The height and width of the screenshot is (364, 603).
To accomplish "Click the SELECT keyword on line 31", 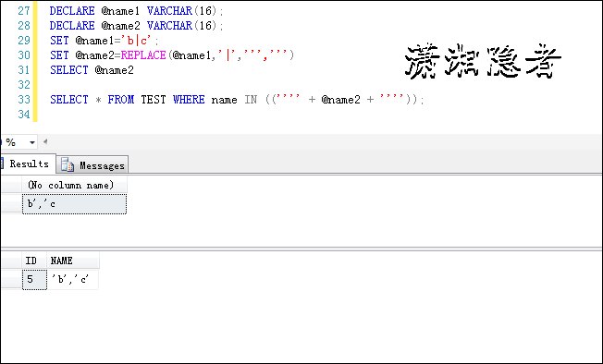I will point(69,70).
